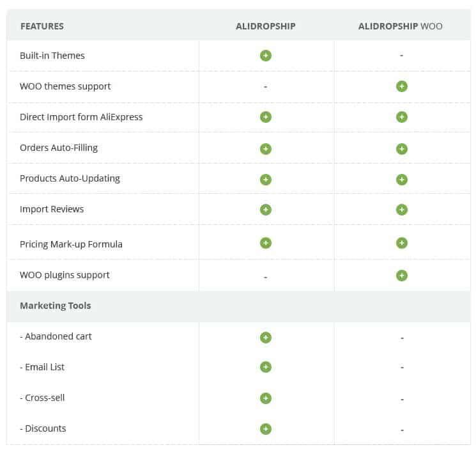This screenshot has width=476, height=454.
Task: Click AliDropship Woo plus icon for Import Reviews
Action: 402,210
